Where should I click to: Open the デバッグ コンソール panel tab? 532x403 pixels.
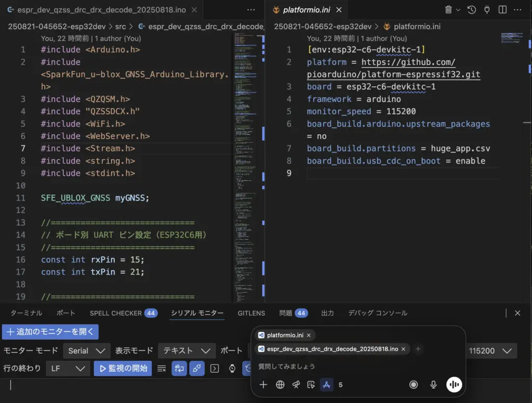tap(378, 313)
